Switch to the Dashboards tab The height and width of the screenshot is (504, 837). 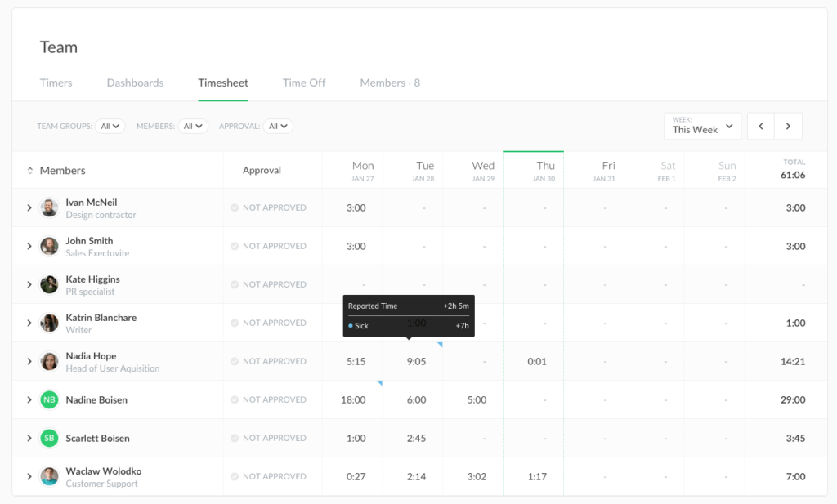135,83
